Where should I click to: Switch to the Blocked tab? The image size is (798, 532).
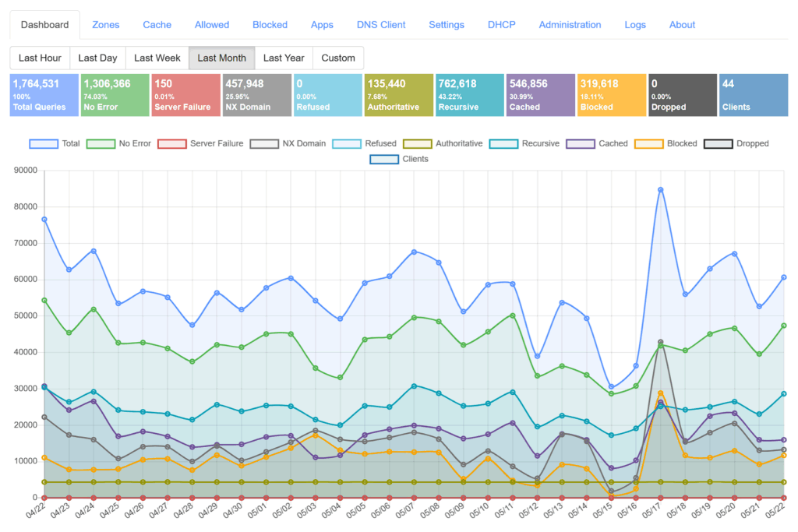point(270,25)
